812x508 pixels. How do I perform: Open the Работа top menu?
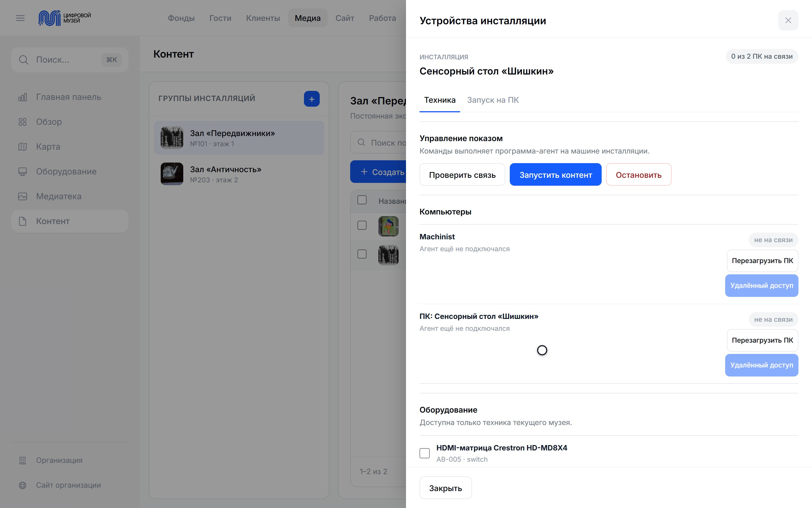point(383,18)
